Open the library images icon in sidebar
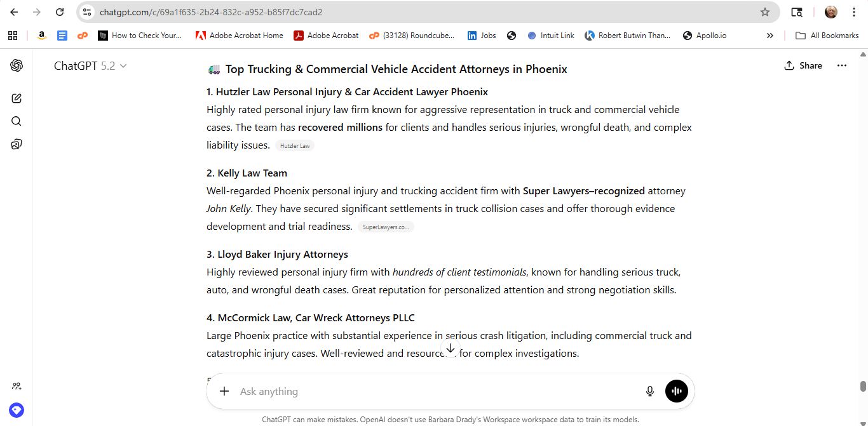 (17, 144)
